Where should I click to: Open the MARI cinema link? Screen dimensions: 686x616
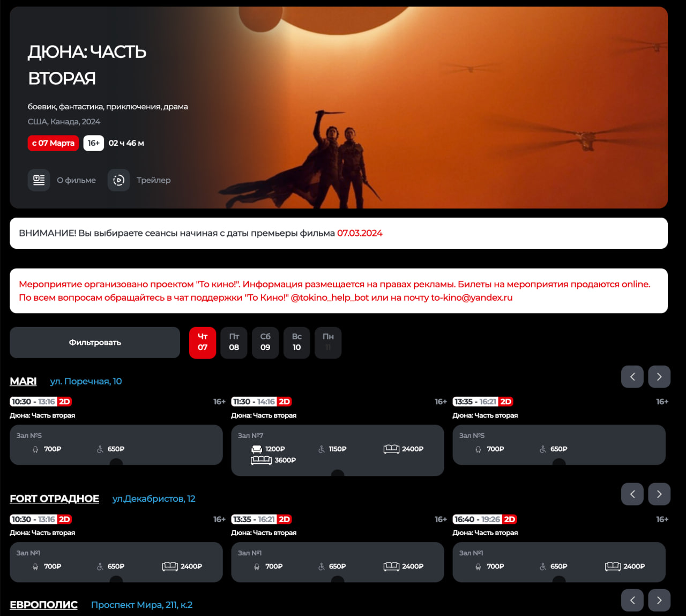tap(23, 381)
